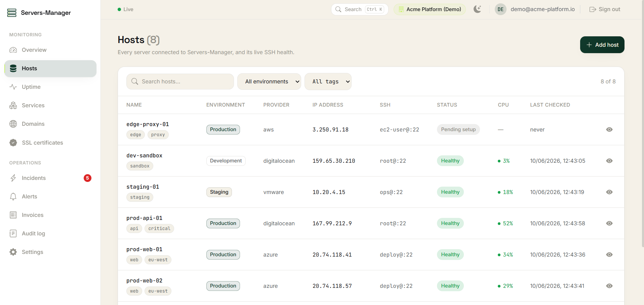Viewport: 644px width, 305px height.
Task: Click the proxy tag on edge-proxy-01
Action: (x=158, y=135)
